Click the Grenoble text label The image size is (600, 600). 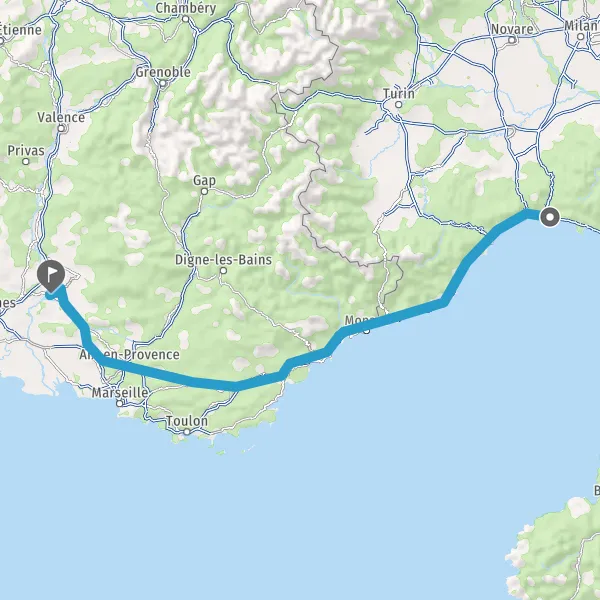pos(163,72)
